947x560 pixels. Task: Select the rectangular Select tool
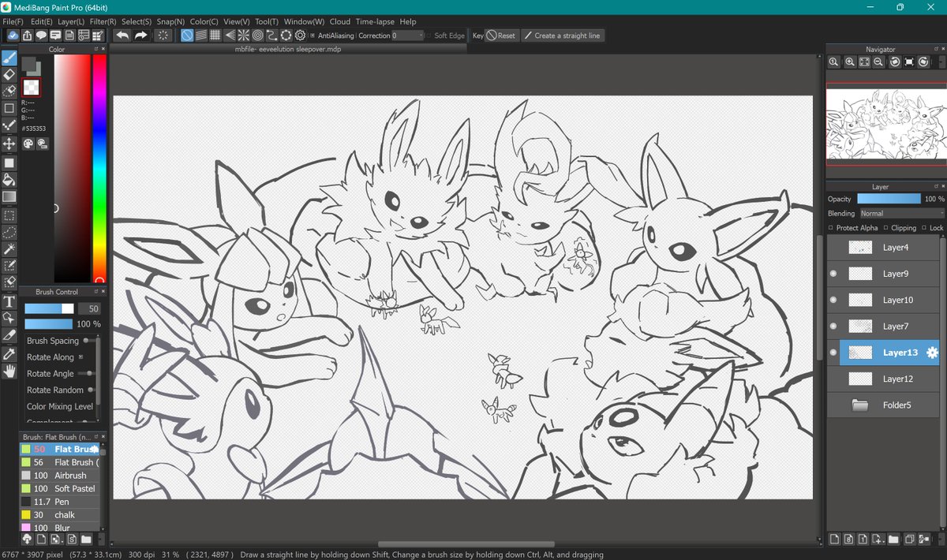(9, 215)
